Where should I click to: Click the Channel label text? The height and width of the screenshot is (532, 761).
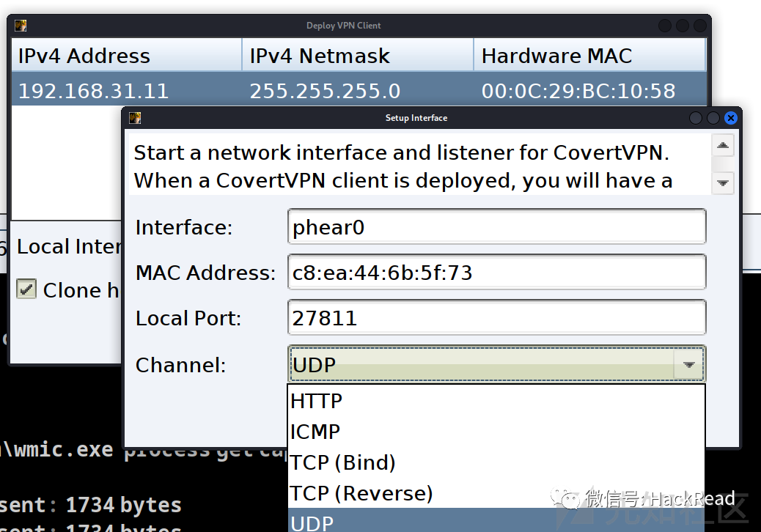(180, 365)
